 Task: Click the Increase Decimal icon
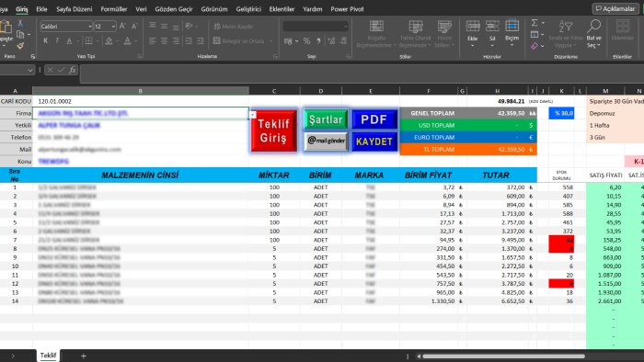click(x=331, y=41)
